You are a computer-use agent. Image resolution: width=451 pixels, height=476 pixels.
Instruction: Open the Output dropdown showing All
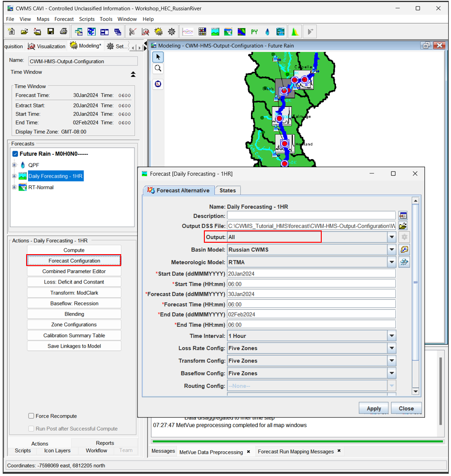point(392,237)
